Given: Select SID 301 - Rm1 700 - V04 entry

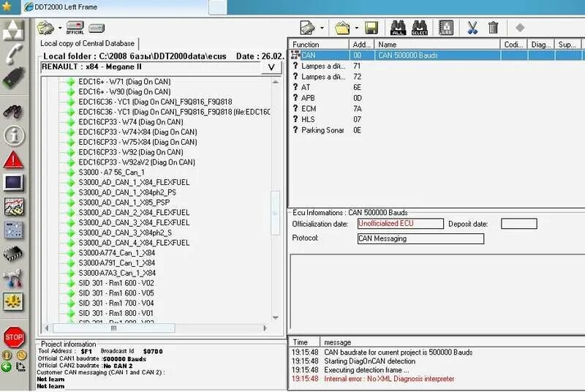Looking at the screenshot, I should click(x=116, y=304).
